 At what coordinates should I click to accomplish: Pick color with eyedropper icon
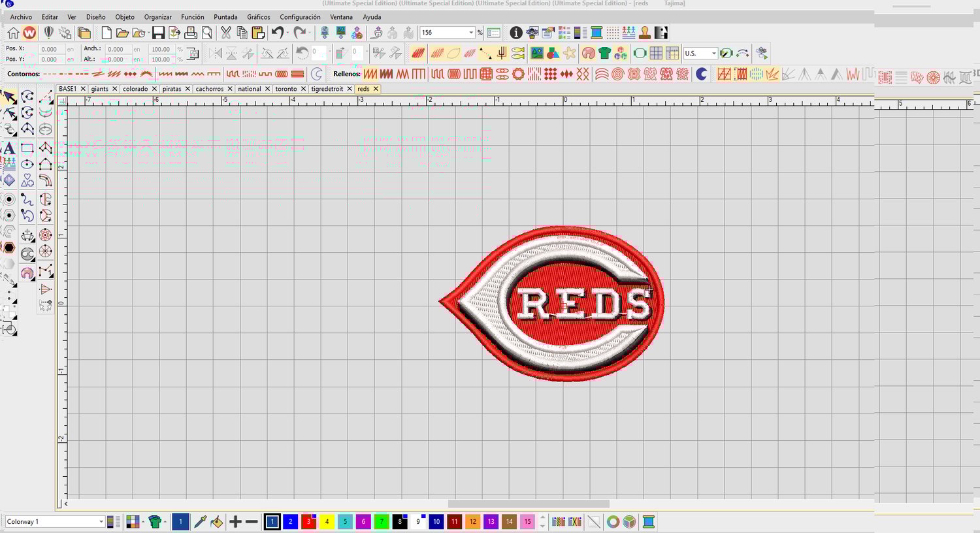tap(200, 522)
